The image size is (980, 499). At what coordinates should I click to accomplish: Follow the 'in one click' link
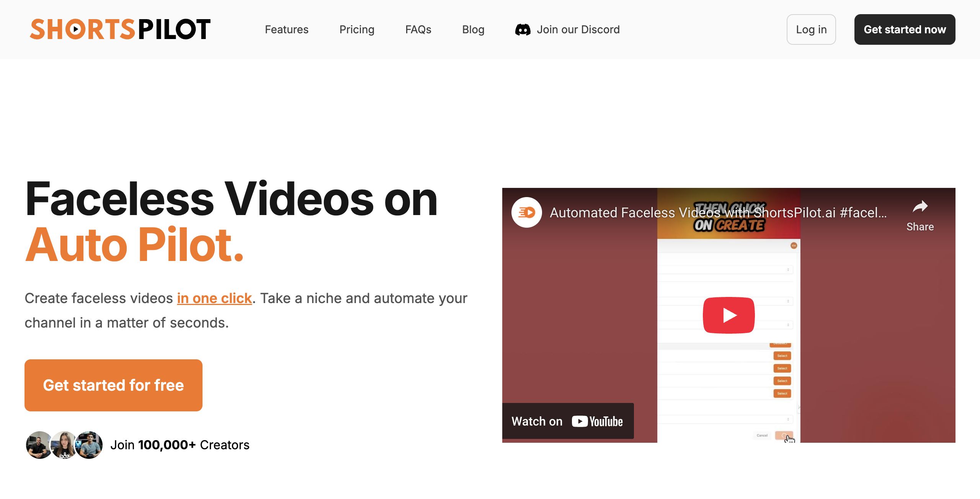tap(214, 298)
